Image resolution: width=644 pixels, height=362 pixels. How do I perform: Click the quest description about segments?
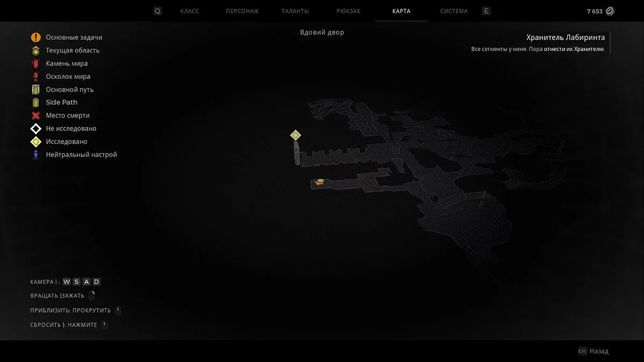(538, 49)
